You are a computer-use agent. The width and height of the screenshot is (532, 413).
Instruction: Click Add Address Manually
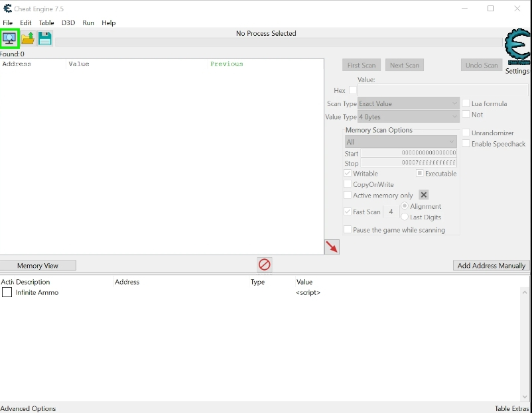pyautogui.click(x=492, y=265)
